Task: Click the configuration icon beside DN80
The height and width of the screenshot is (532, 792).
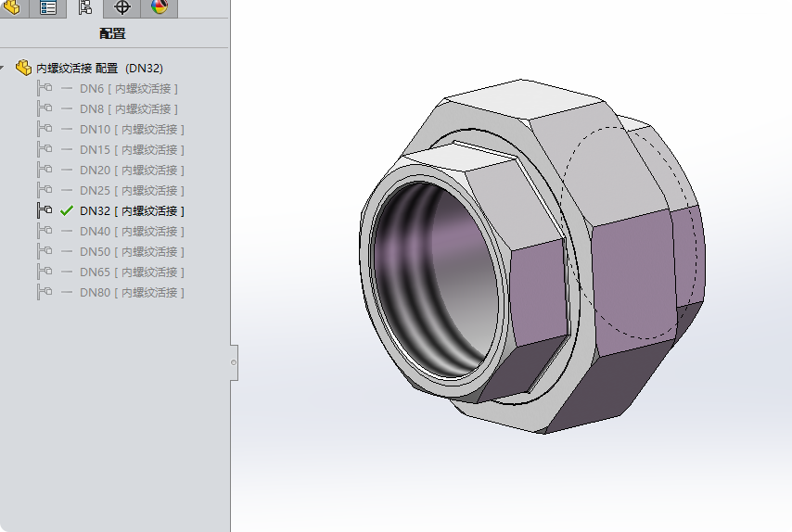Action: (x=45, y=292)
